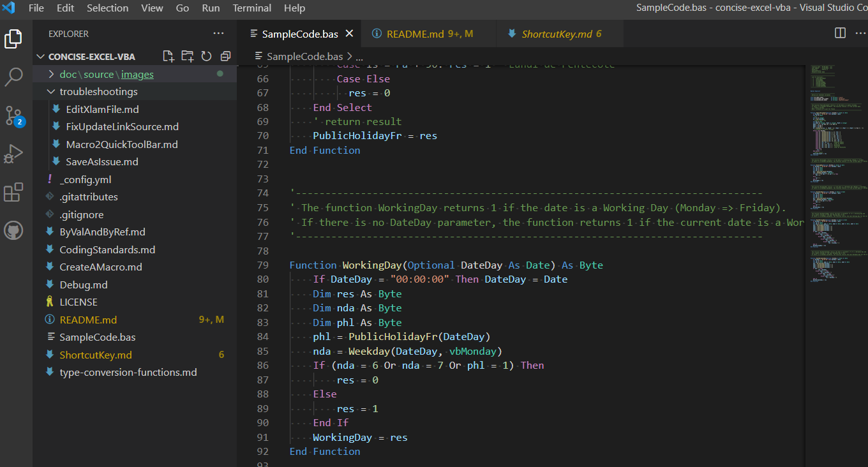Click SampleCode.bas in the breadcrumb
The height and width of the screenshot is (467, 868).
[x=304, y=56]
